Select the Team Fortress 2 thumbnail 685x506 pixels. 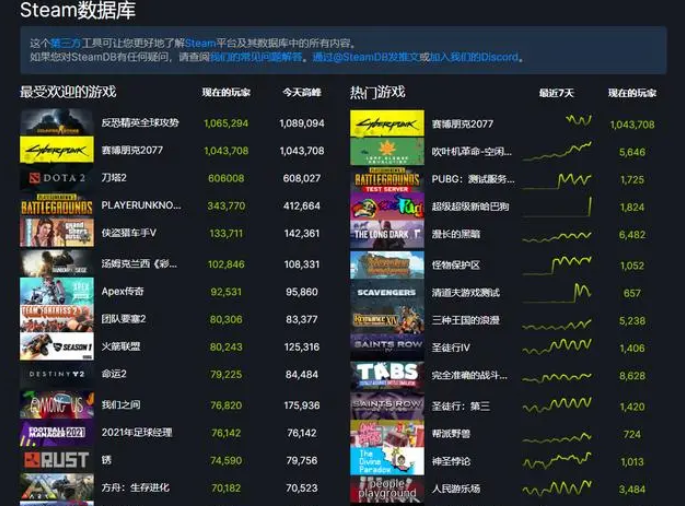click(x=57, y=319)
